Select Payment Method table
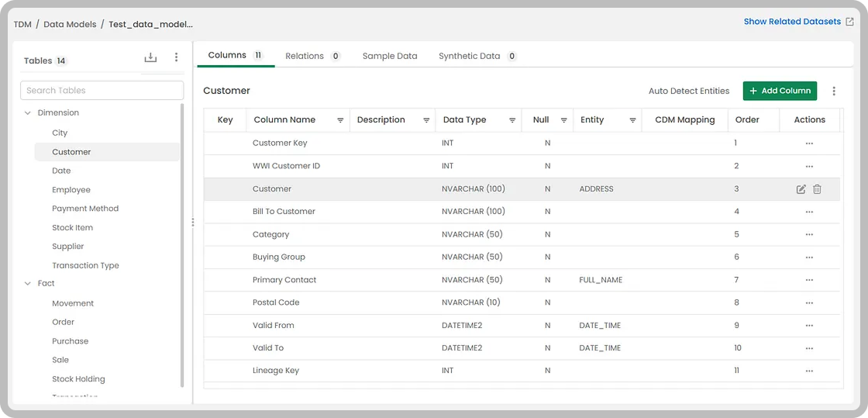Viewport: 868px width, 418px height. click(85, 209)
